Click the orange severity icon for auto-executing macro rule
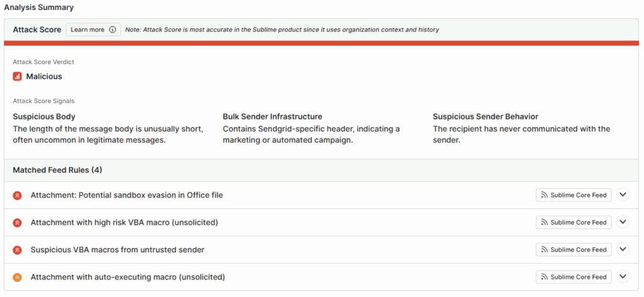 [17, 277]
